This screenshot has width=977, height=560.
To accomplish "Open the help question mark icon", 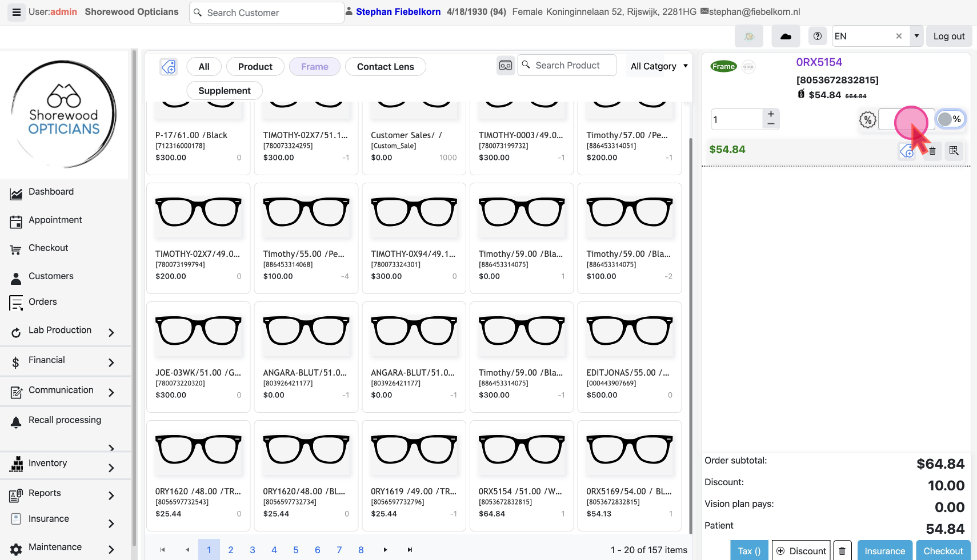I will pyautogui.click(x=818, y=36).
